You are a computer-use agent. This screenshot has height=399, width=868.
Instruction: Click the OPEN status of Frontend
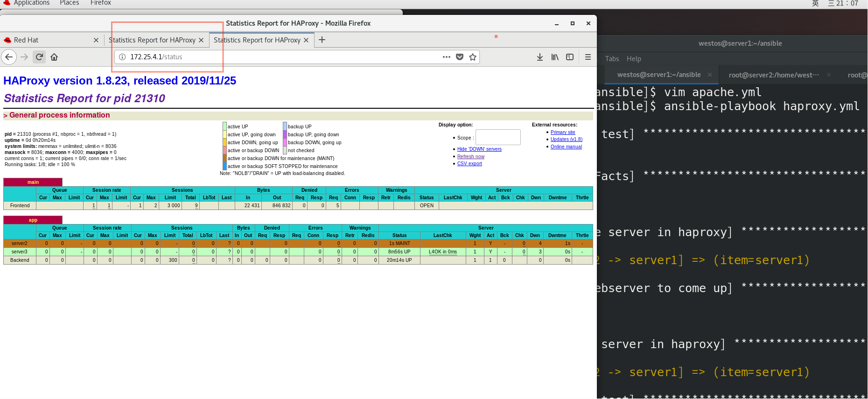tap(427, 205)
